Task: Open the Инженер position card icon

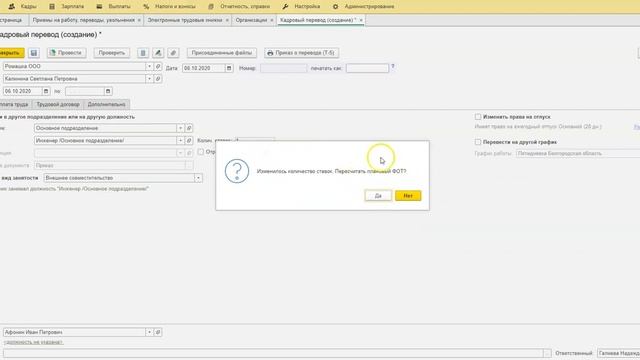Action: pyautogui.click(x=189, y=140)
